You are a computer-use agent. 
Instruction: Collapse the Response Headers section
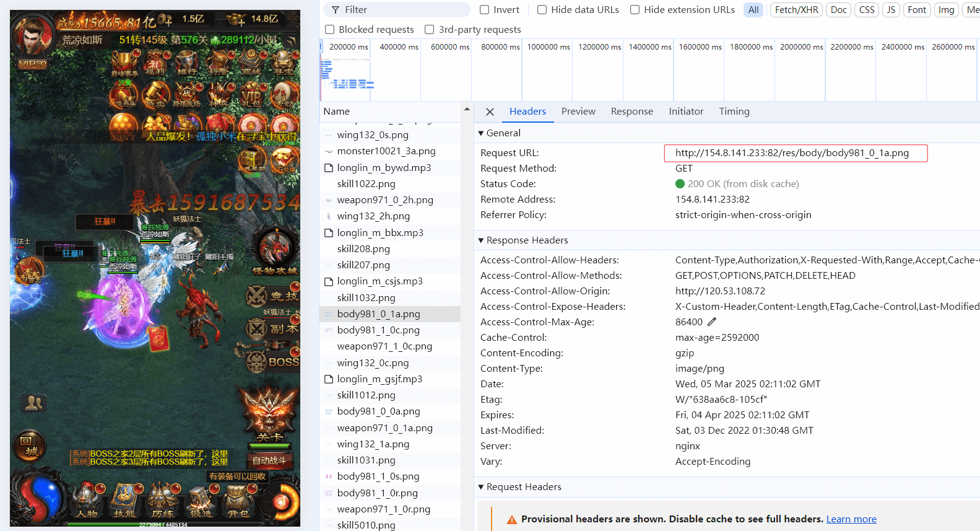tap(481, 240)
